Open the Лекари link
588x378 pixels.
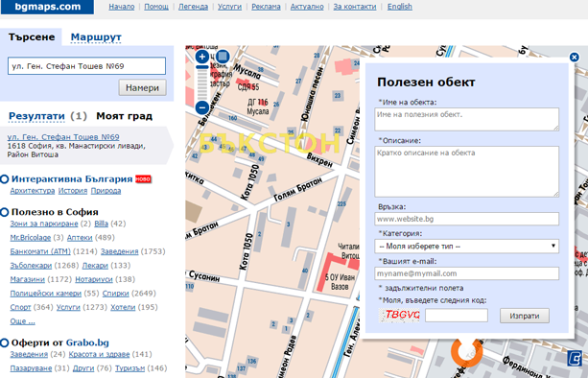95,265
